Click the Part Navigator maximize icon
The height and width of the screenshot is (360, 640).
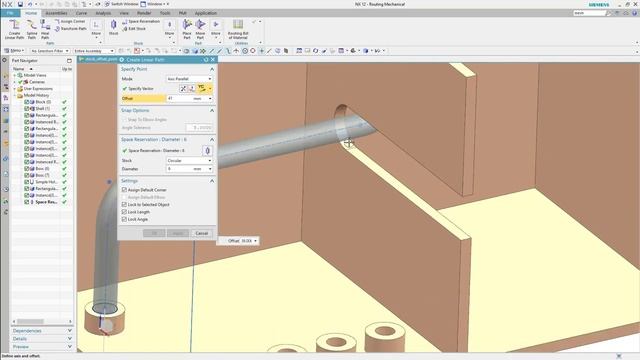(x=69, y=60)
